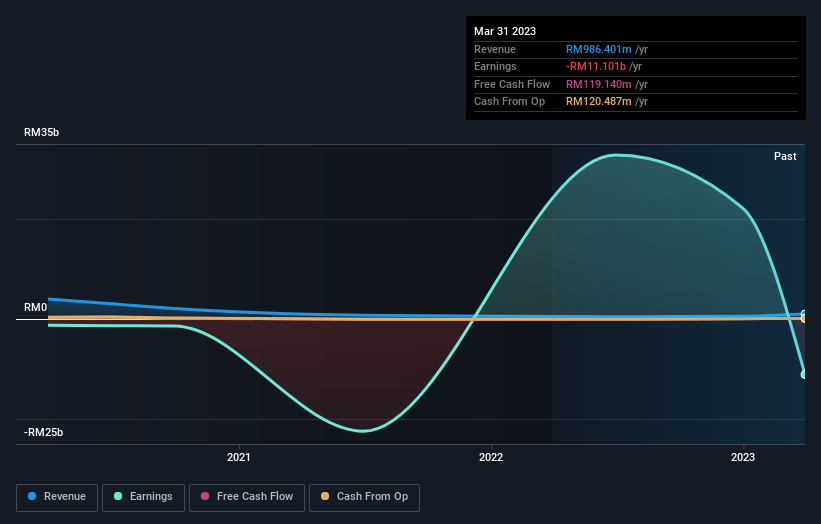Select the orange Cash From Op end marker

[804, 318]
